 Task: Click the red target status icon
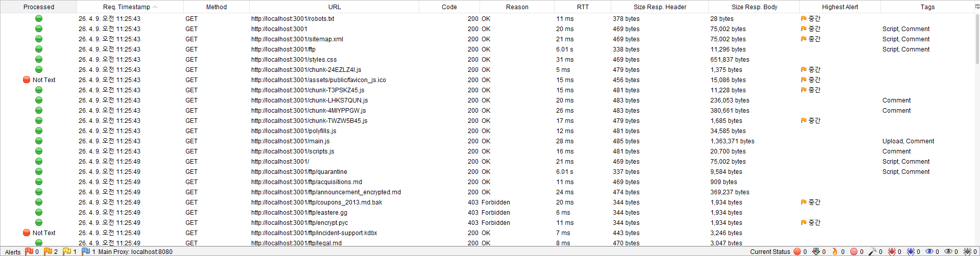point(854,251)
